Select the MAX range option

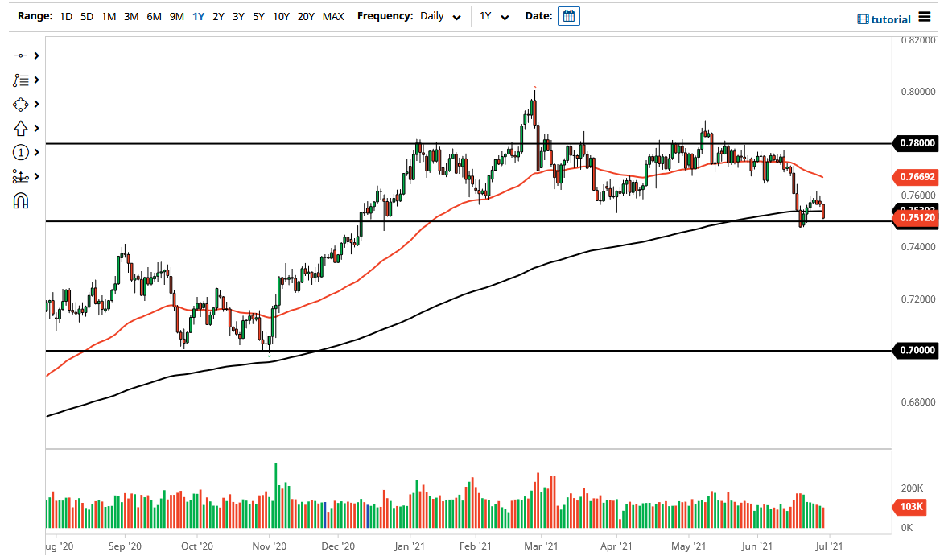point(333,15)
